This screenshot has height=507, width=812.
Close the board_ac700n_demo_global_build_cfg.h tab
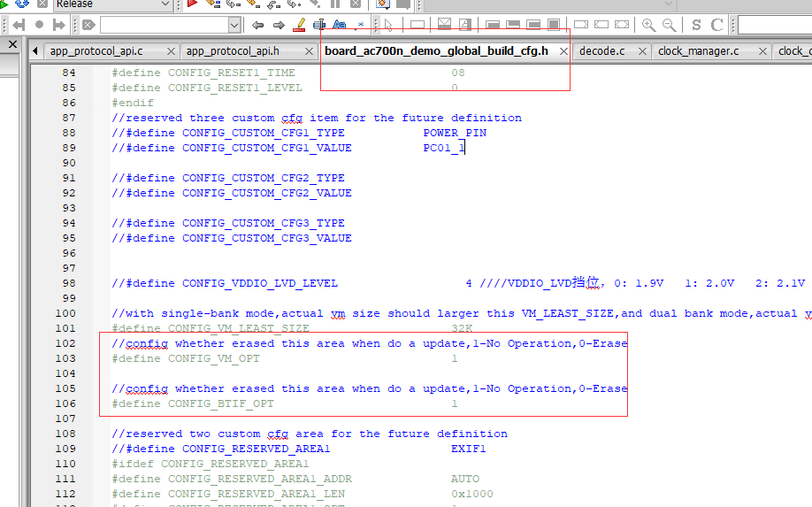[x=563, y=51]
